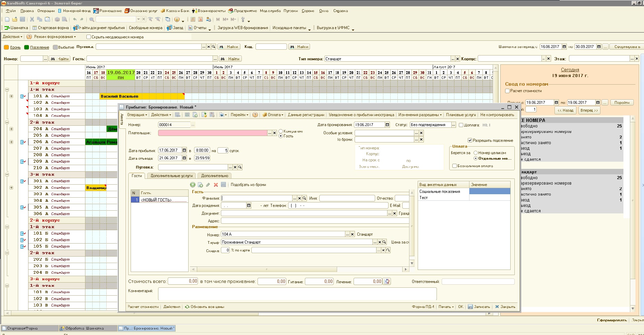Click gray Выбытие color swatch
This screenshot has width=644, height=335.
coord(55,48)
